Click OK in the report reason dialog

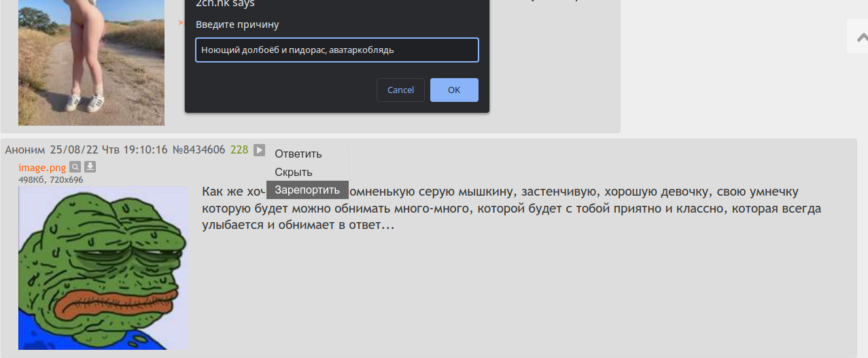click(454, 90)
